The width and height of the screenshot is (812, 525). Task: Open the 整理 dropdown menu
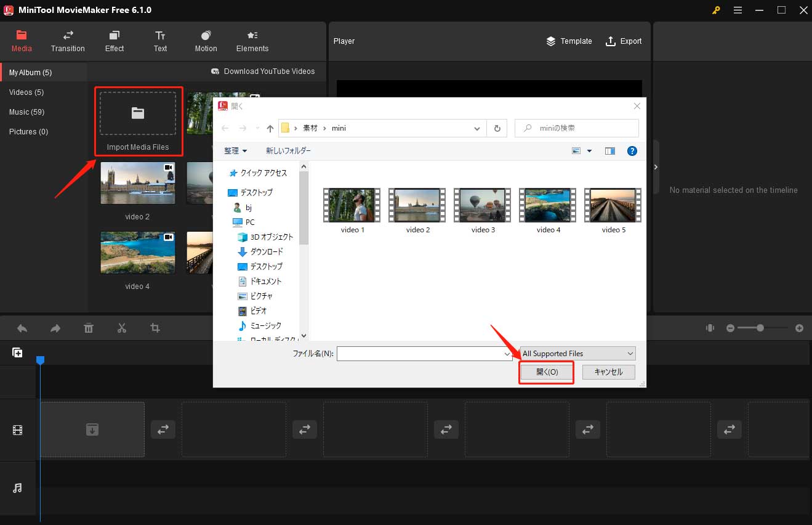click(x=235, y=151)
